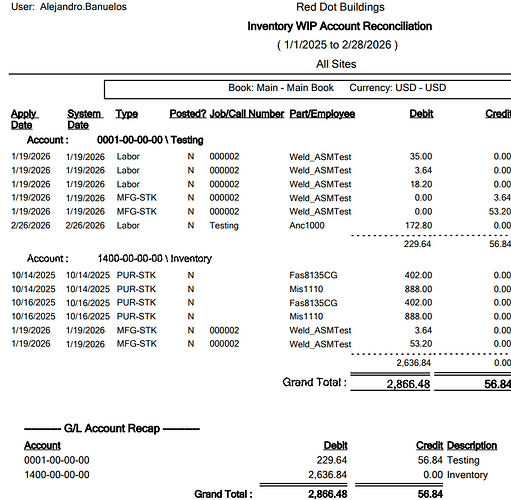Click the user name Alejandro.Banuelos
This screenshot has height=500, width=511.
(x=83, y=7)
